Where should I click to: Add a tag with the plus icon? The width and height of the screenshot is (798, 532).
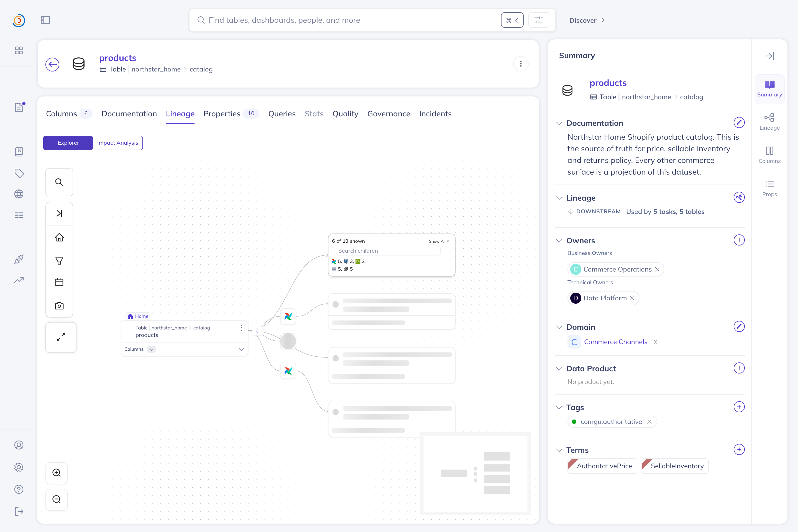(739, 406)
